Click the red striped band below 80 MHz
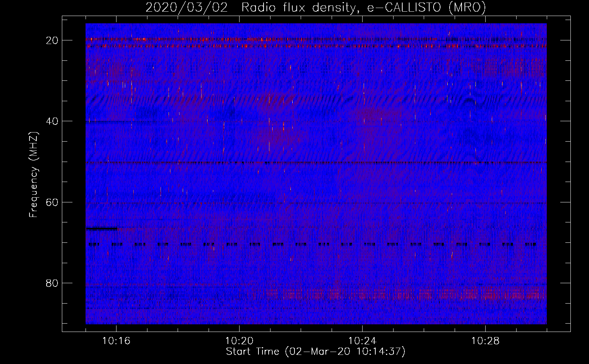 (x=400, y=293)
